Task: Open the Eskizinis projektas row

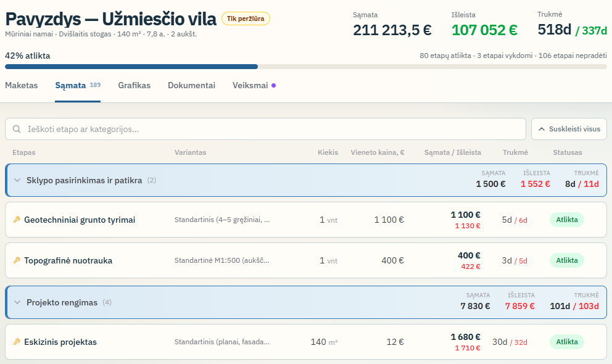Action: point(306,342)
